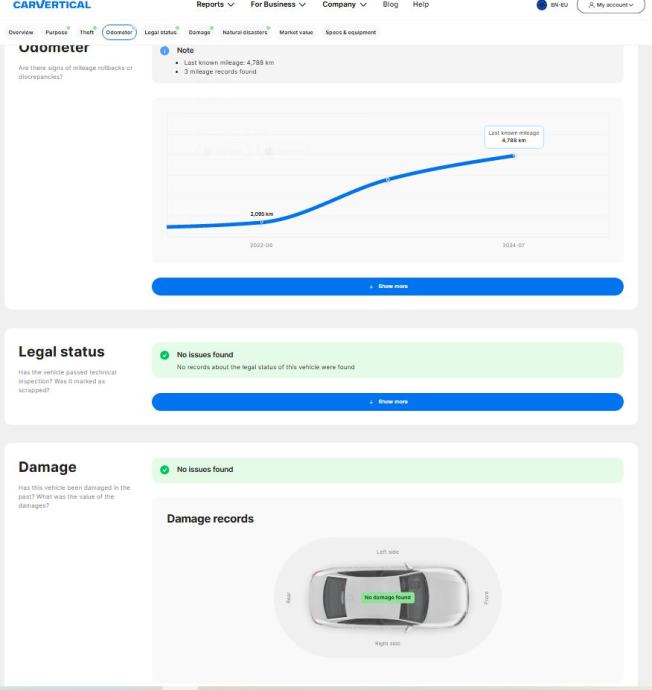The image size is (652, 690).
Task: Click the EU flag language icon
Action: [542, 5]
